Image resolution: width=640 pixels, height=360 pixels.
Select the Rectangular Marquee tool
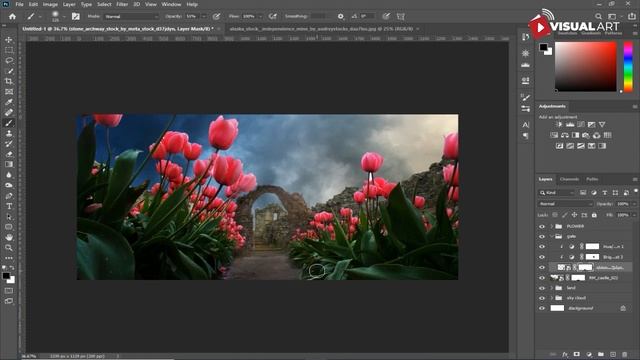(9, 50)
